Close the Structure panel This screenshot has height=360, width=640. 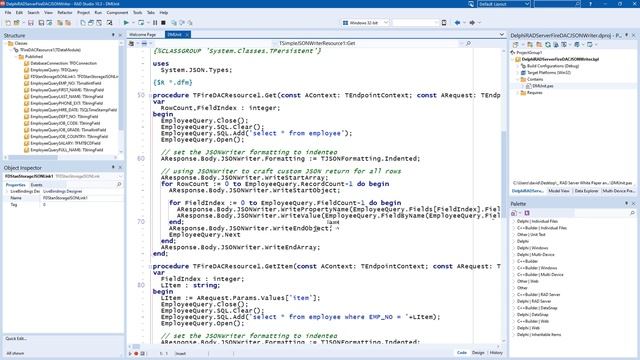(x=120, y=36)
